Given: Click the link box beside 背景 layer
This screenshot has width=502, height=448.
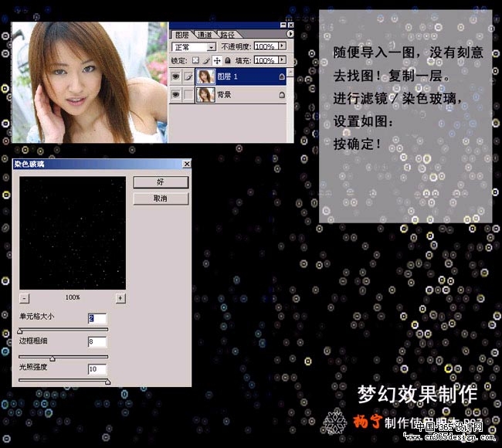Looking at the screenshot, I should coord(188,95).
